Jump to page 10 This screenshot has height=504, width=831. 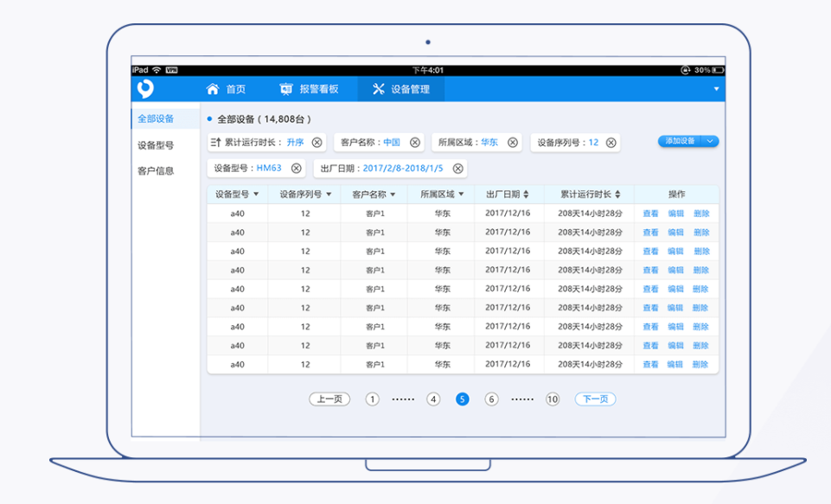click(553, 399)
